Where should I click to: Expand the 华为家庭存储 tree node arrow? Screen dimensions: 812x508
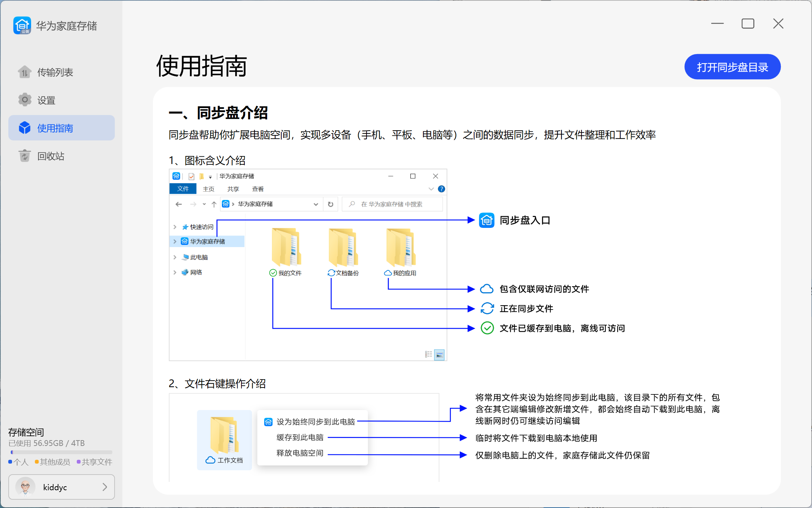coord(175,241)
